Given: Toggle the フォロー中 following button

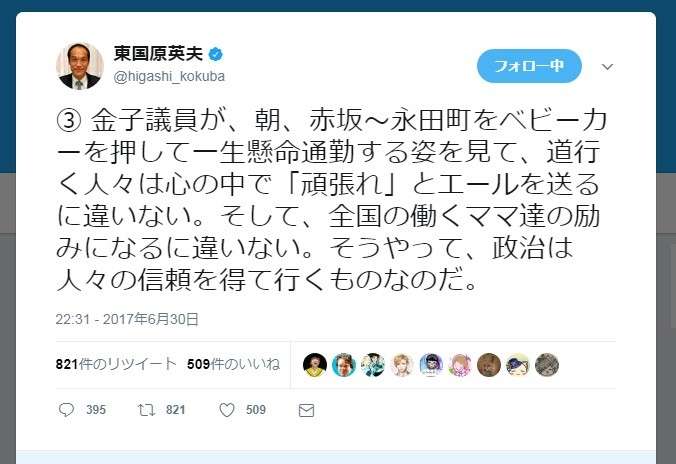Looking at the screenshot, I should (529, 66).
